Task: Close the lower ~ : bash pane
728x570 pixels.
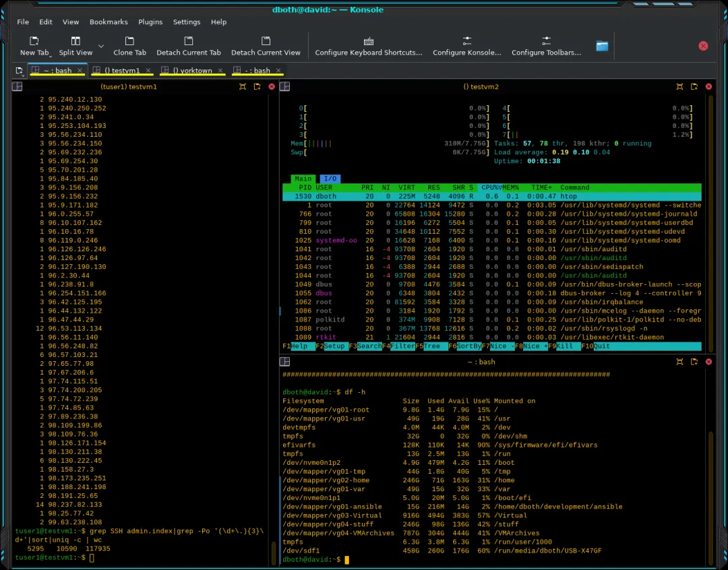Action: tap(708, 362)
